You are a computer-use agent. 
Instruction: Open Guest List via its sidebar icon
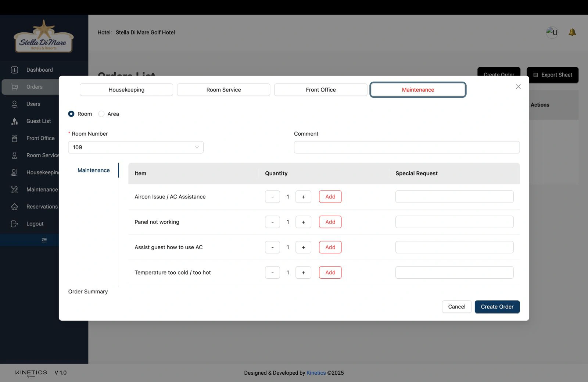pos(14,121)
